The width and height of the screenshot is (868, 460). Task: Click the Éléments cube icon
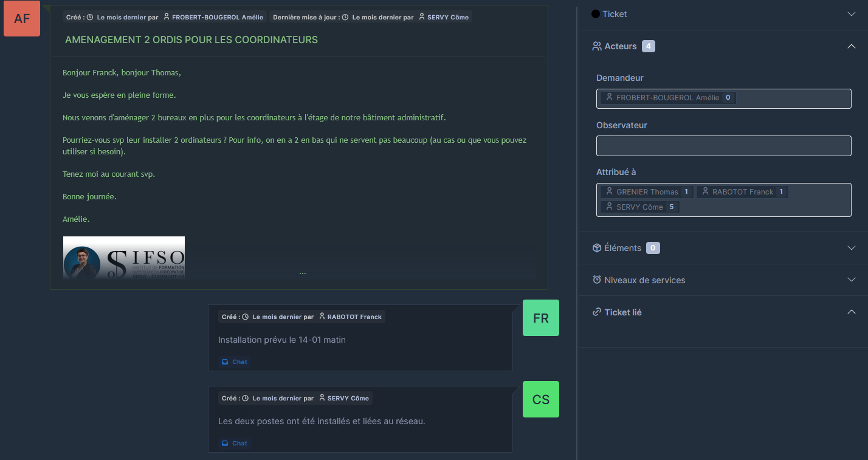(597, 248)
